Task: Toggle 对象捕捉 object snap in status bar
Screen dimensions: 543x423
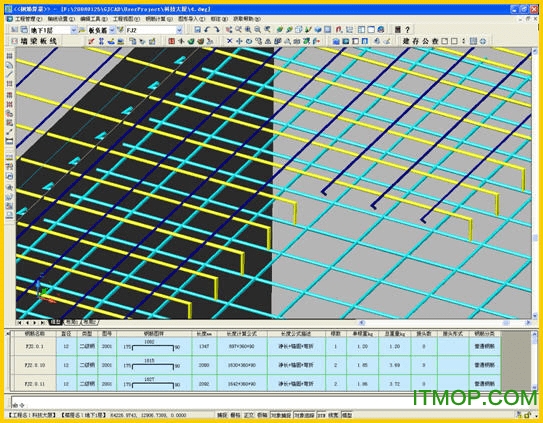Action: point(281,415)
